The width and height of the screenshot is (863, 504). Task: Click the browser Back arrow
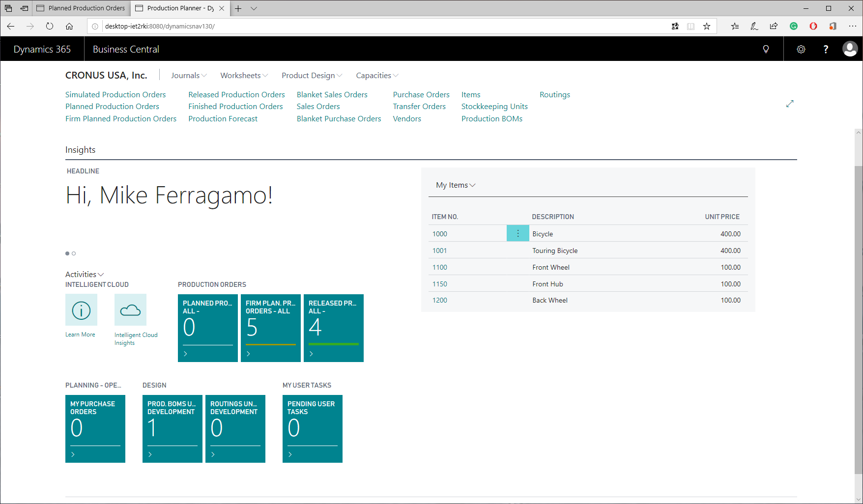[x=11, y=26]
